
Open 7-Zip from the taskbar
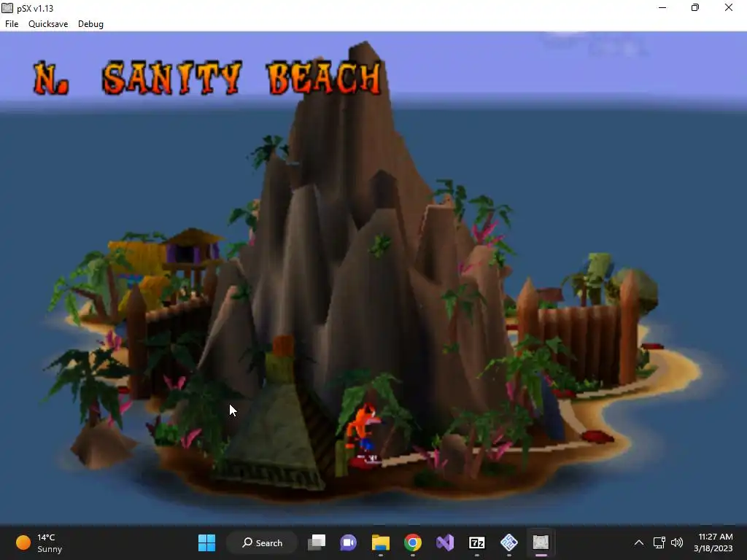click(x=477, y=542)
